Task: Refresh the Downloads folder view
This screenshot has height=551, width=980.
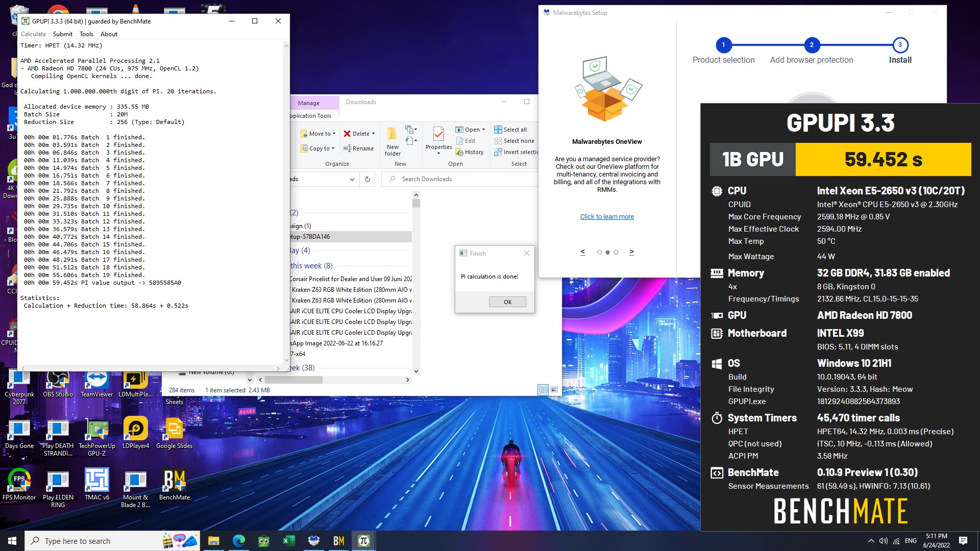Action: (x=367, y=179)
